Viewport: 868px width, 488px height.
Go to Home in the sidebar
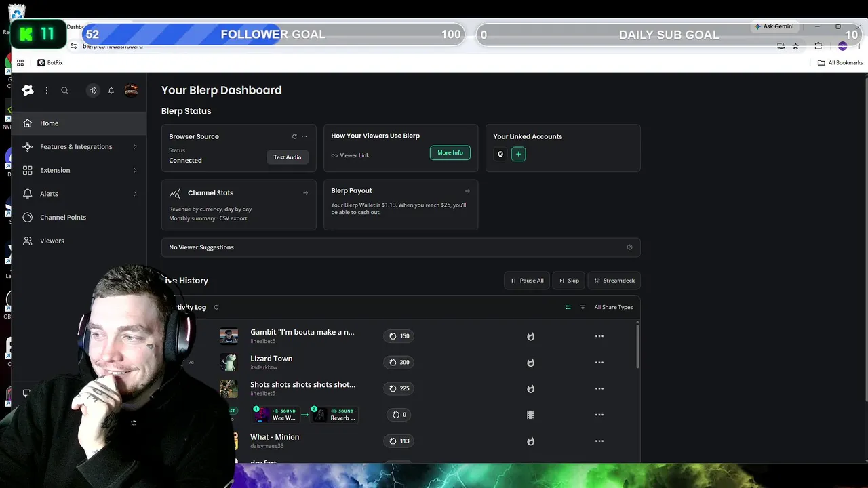click(x=79, y=123)
